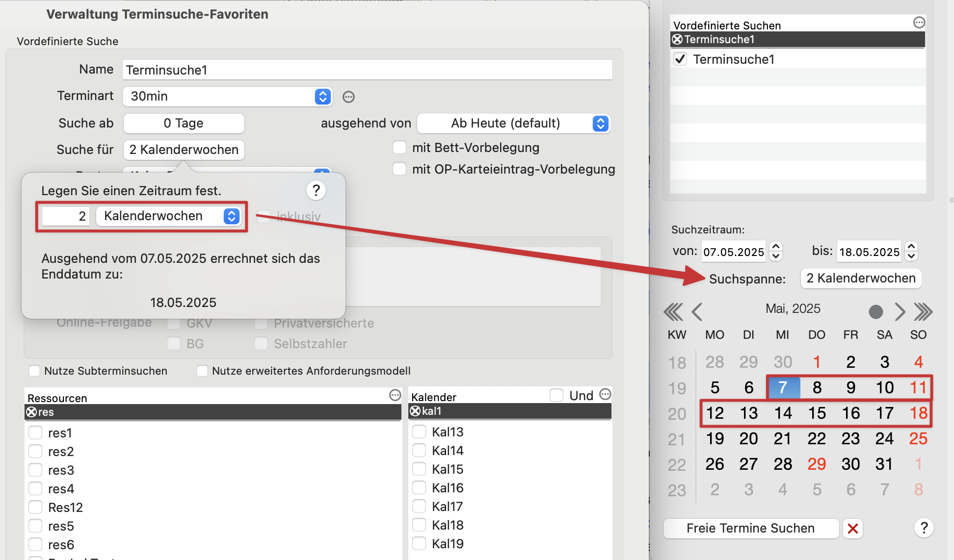The image size is (954, 560).
Task: Edit the Name field Terminsuche1
Action: point(368,70)
